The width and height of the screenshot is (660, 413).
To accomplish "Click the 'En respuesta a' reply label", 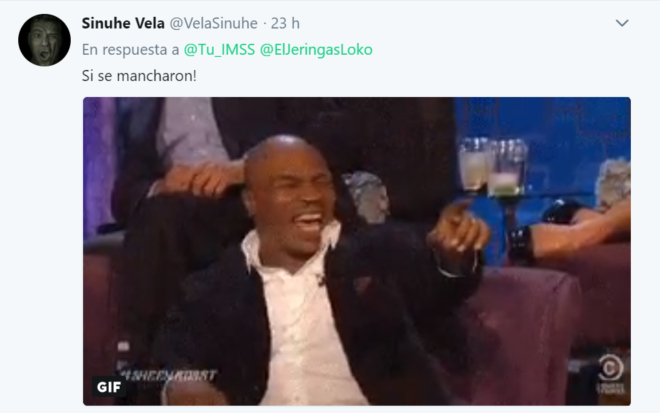I will [130, 50].
